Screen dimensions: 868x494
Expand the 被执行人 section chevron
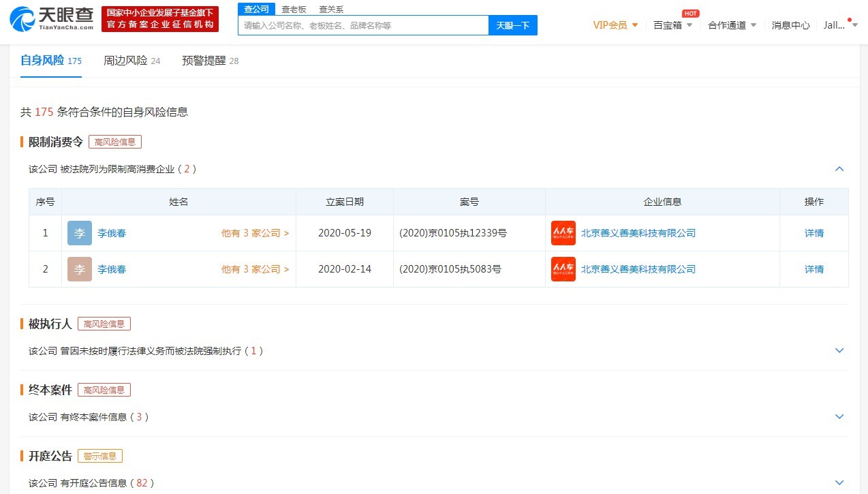pos(839,351)
